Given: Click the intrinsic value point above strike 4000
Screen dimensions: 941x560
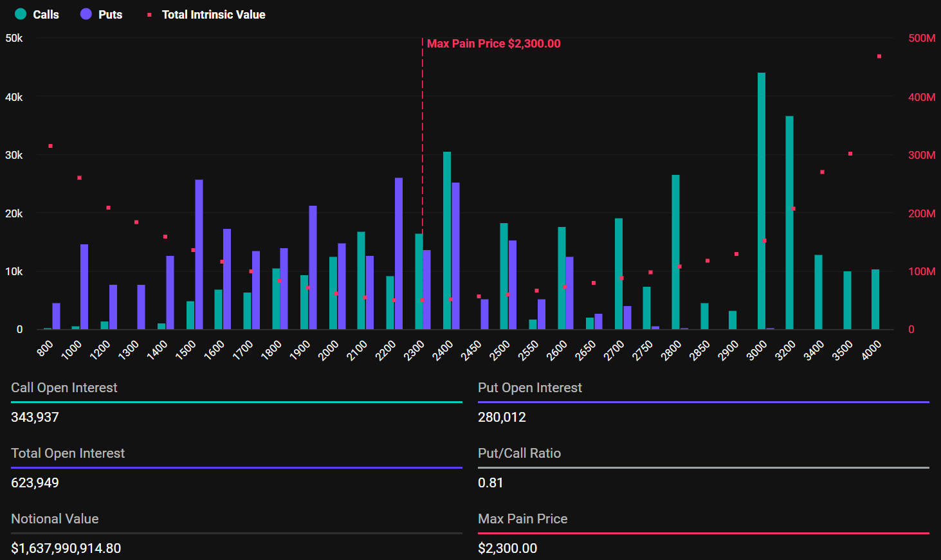Looking at the screenshot, I should click(x=879, y=57).
